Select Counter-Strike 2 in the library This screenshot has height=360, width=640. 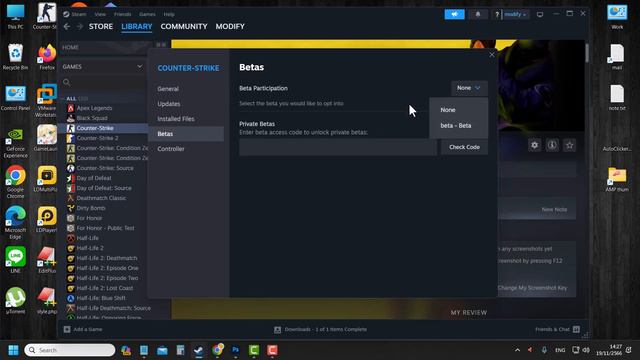[97, 138]
